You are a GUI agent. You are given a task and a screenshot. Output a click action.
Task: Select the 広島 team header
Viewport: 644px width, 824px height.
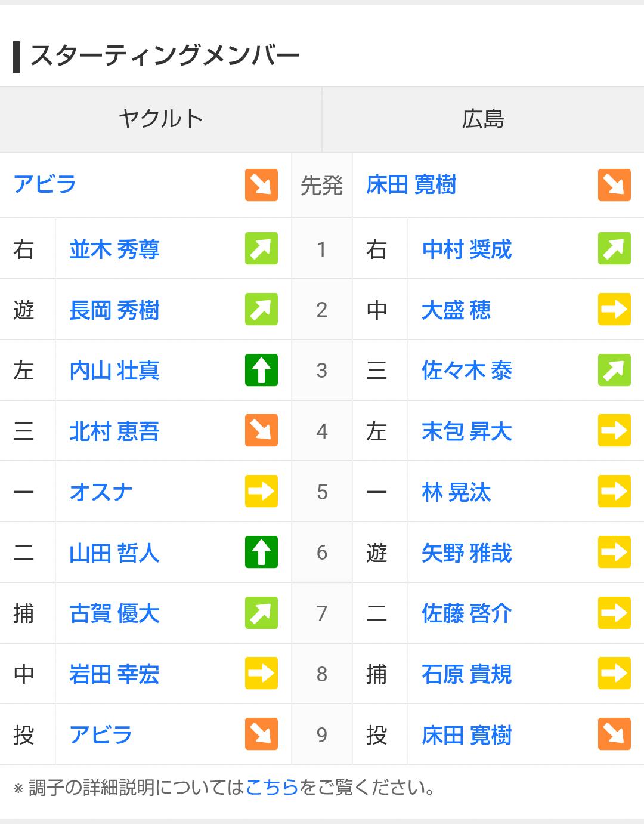point(483,119)
